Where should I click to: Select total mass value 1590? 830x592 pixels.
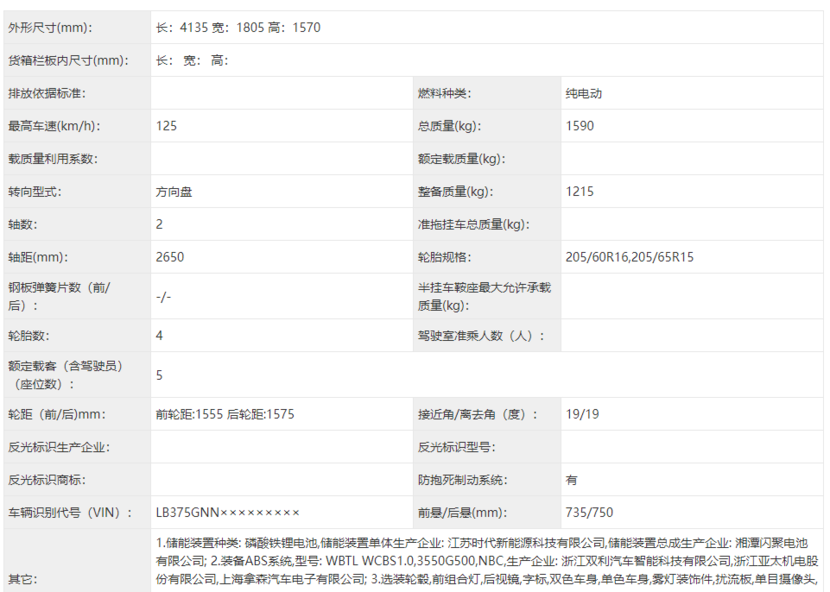coord(580,126)
